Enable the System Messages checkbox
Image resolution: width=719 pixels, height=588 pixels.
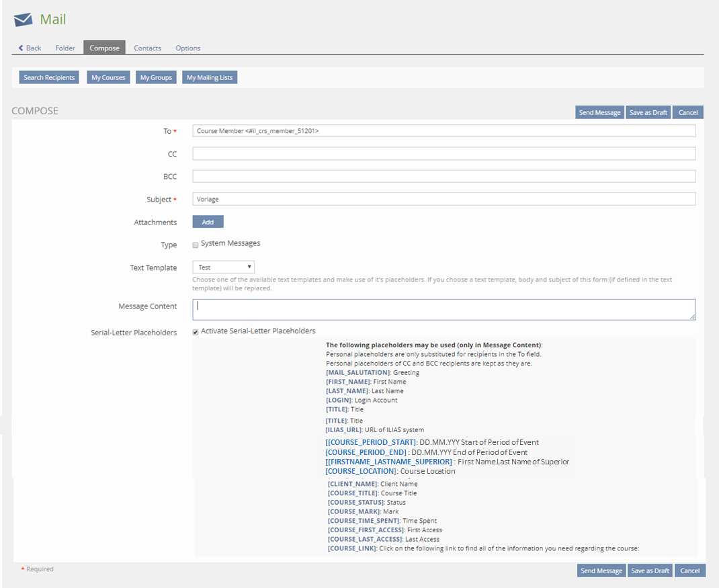[196, 245]
